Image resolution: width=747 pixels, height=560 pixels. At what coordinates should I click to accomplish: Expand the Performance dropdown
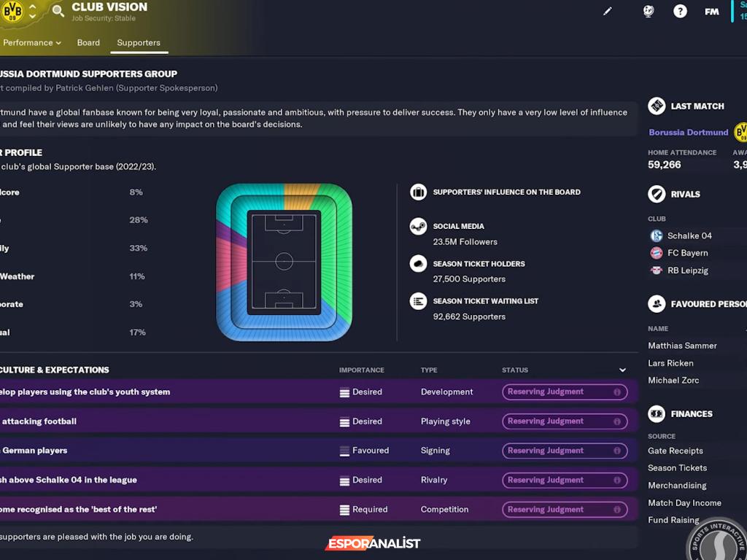click(x=31, y=42)
